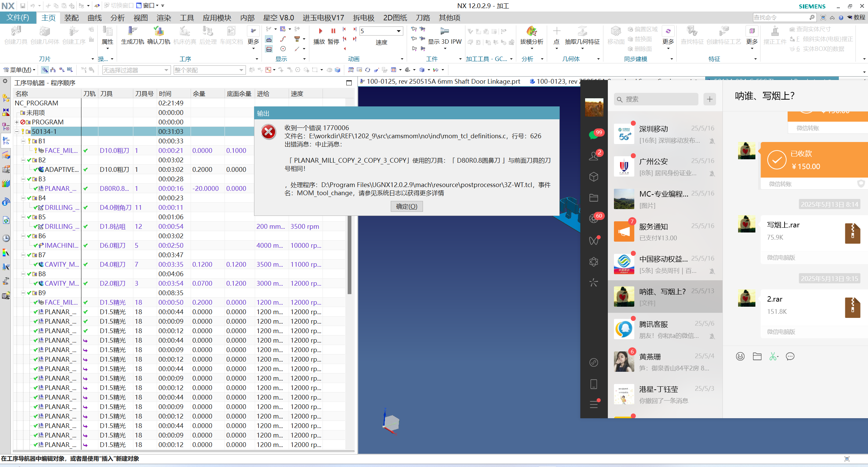Open Draft Analysis (拔模分析) tool

[532, 32]
